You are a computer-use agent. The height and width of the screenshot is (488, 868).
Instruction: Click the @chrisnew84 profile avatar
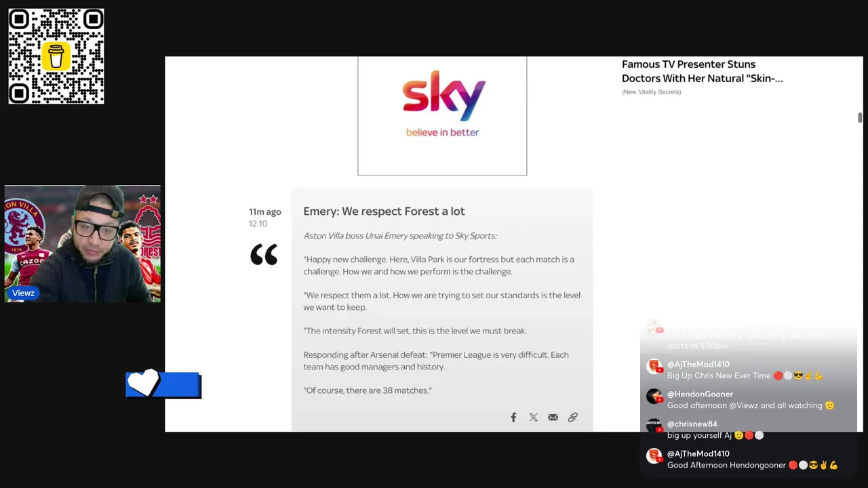pyautogui.click(x=654, y=426)
